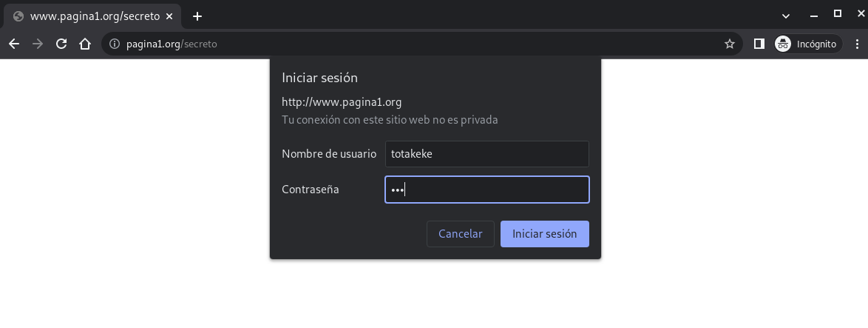The width and height of the screenshot is (868, 328).
Task: Focus the address bar URL
Action: [x=370, y=44]
